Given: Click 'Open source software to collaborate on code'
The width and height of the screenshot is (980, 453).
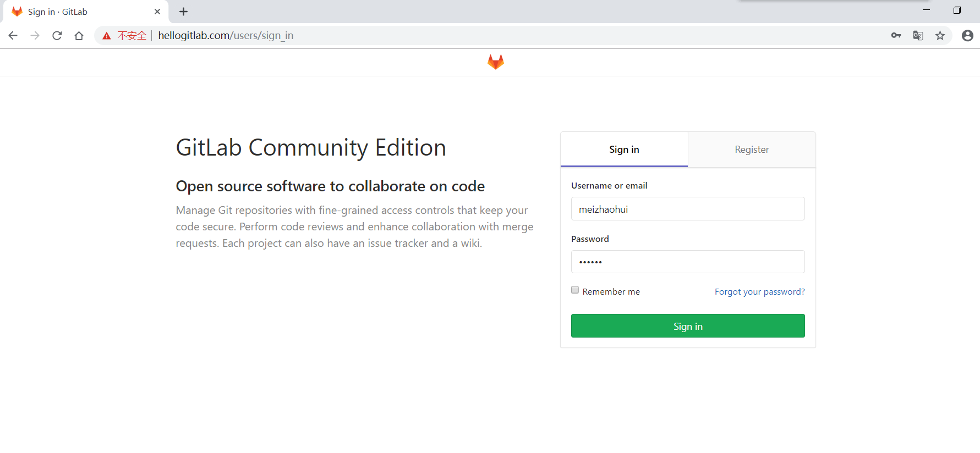Looking at the screenshot, I should [330, 186].
